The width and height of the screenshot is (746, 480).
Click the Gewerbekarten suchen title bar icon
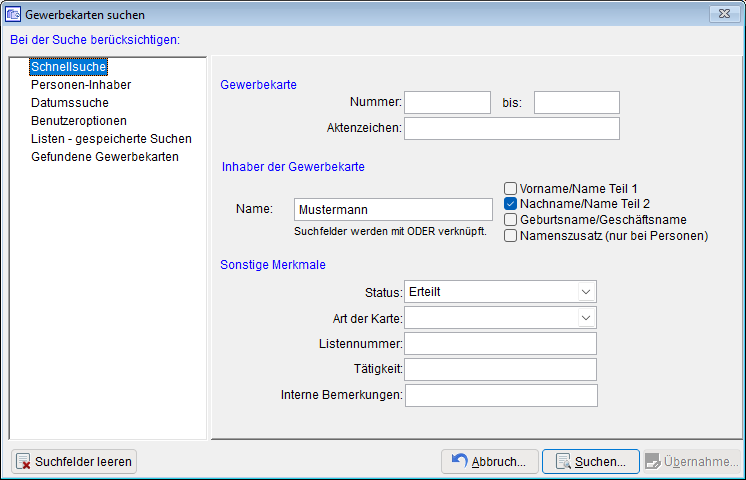click(x=13, y=14)
